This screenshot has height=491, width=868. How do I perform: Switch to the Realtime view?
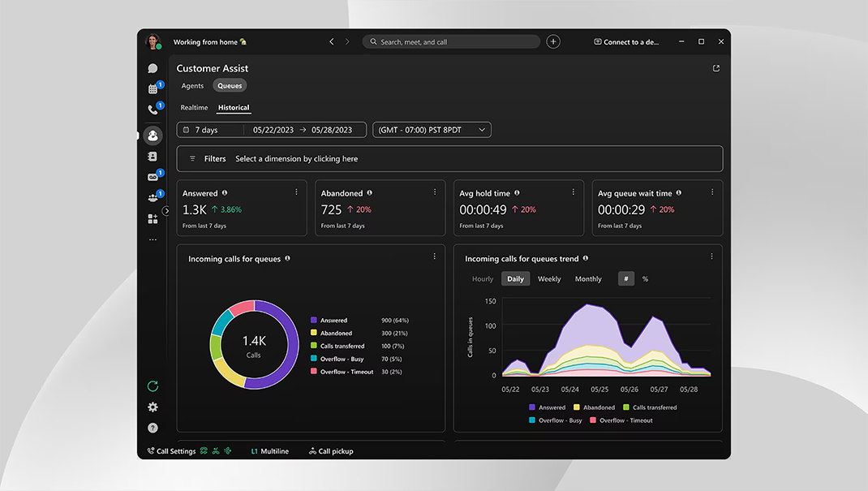[x=195, y=107]
